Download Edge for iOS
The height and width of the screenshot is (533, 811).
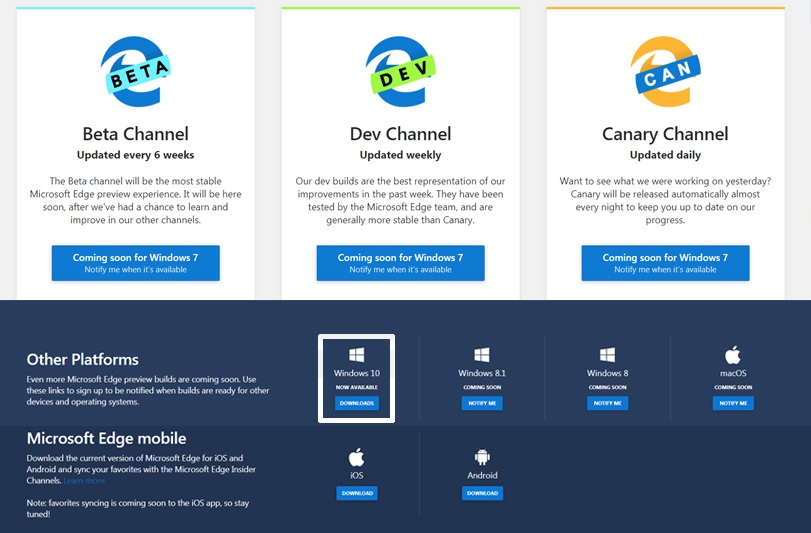pyautogui.click(x=357, y=493)
